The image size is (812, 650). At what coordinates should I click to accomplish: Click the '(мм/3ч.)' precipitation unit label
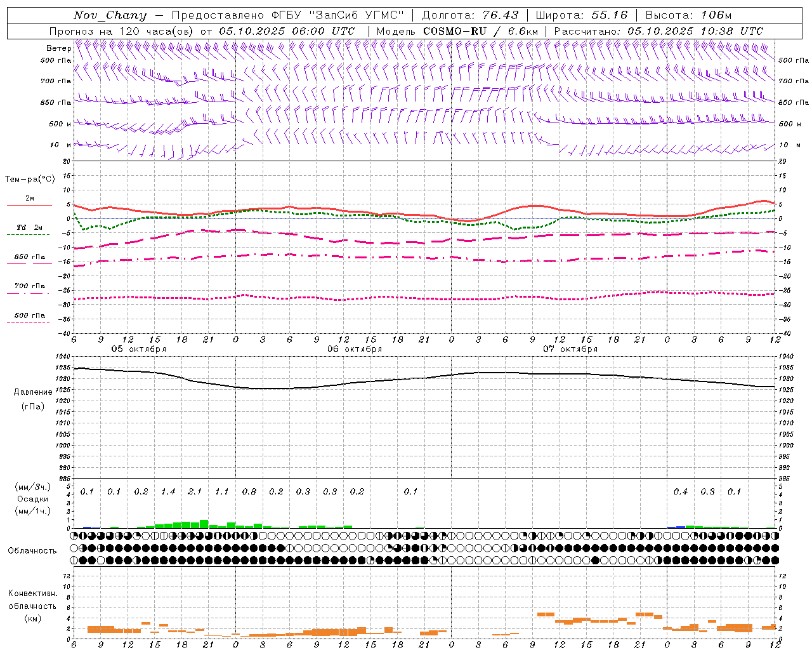click(x=33, y=487)
